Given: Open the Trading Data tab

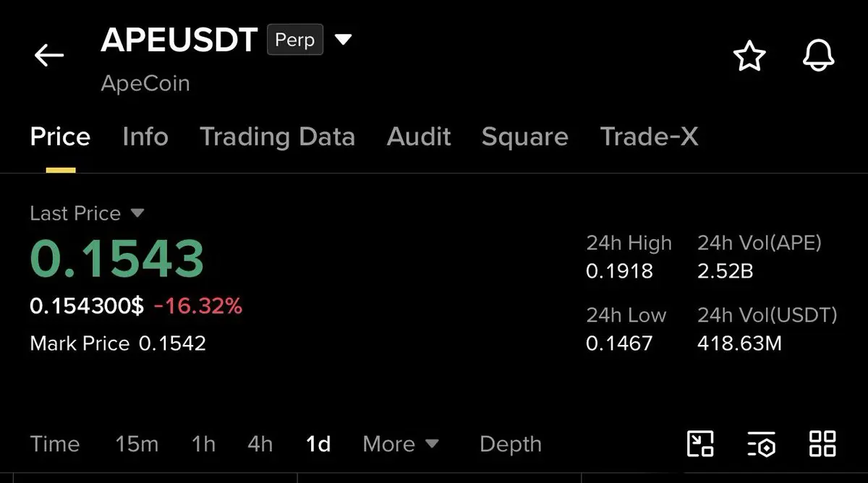Looking at the screenshot, I should (277, 137).
